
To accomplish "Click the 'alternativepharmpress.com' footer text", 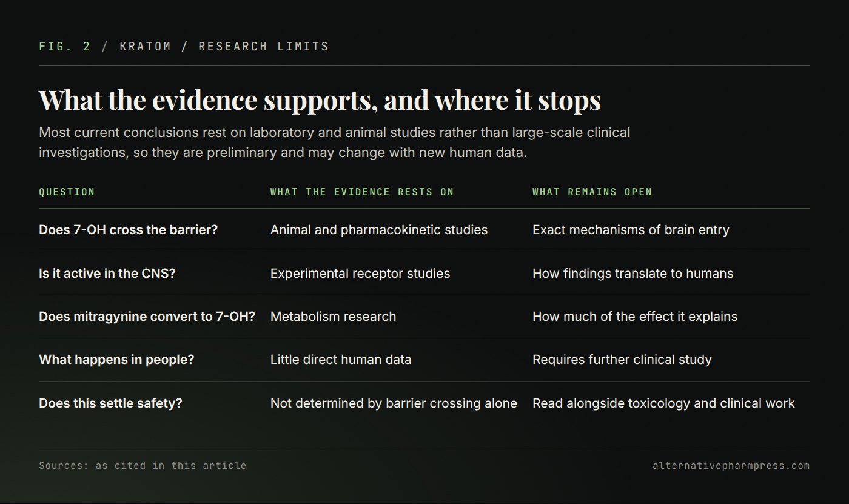I will pos(731,466).
